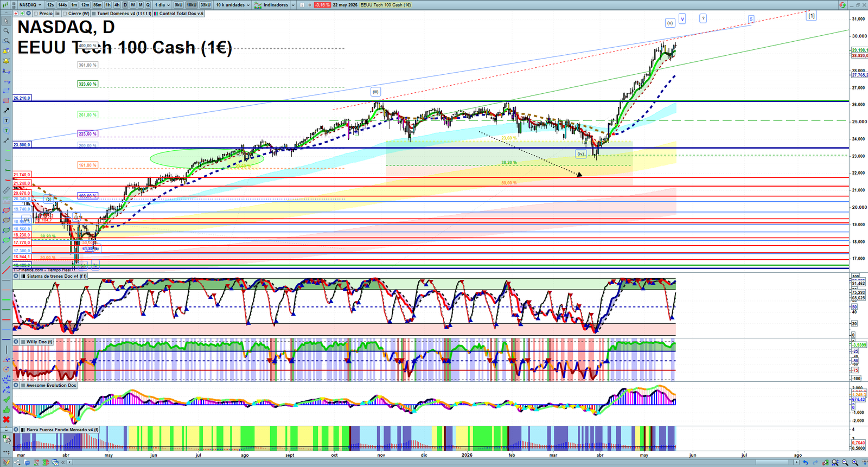Click the 10kU units button
This screenshot has width=868, height=467.
pyautogui.click(x=192, y=5)
